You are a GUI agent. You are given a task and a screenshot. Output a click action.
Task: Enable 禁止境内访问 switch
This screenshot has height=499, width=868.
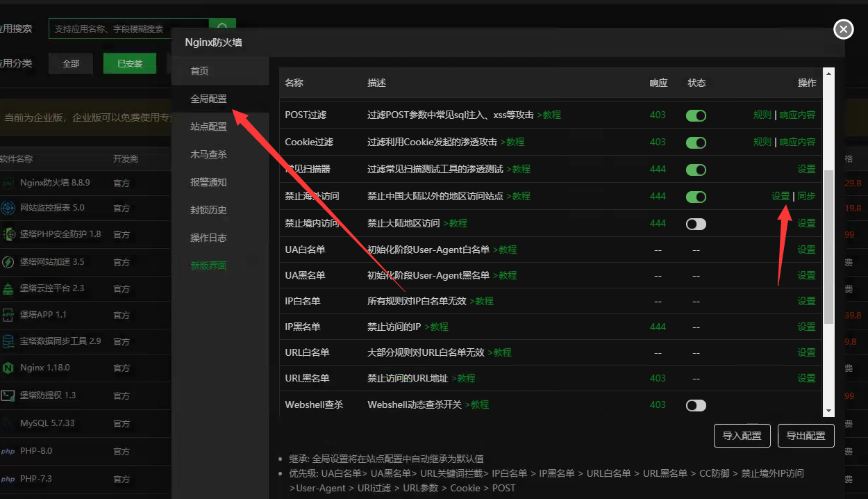pos(696,224)
